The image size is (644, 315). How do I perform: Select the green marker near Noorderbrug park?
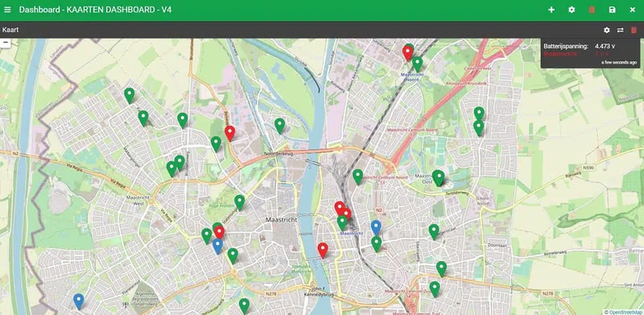click(279, 126)
